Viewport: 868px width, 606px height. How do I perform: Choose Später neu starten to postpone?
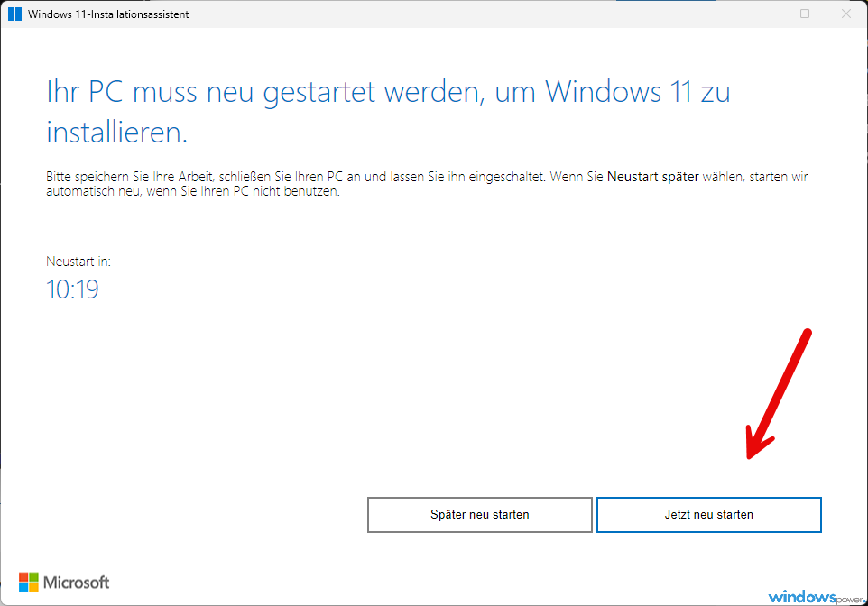pyautogui.click(x=480, y=515)
